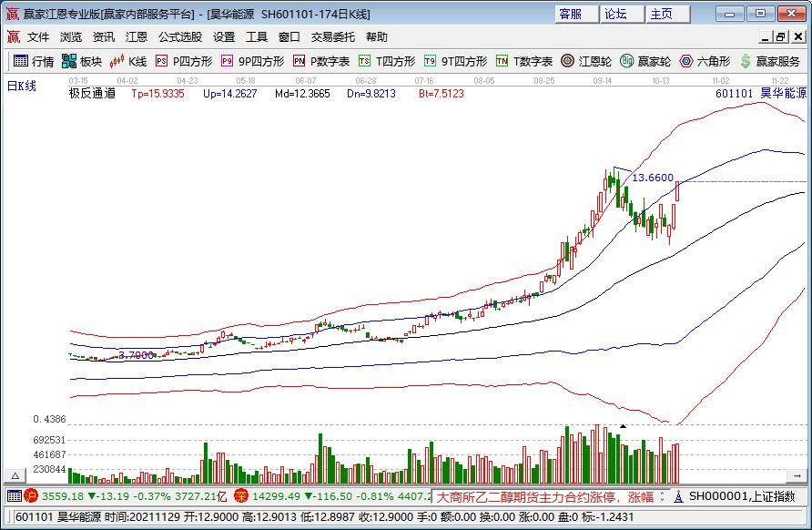The height and width of the screenshot is (530, 812).
Task: Open the 帮助 menu
Action: click(x=377, y=36)
